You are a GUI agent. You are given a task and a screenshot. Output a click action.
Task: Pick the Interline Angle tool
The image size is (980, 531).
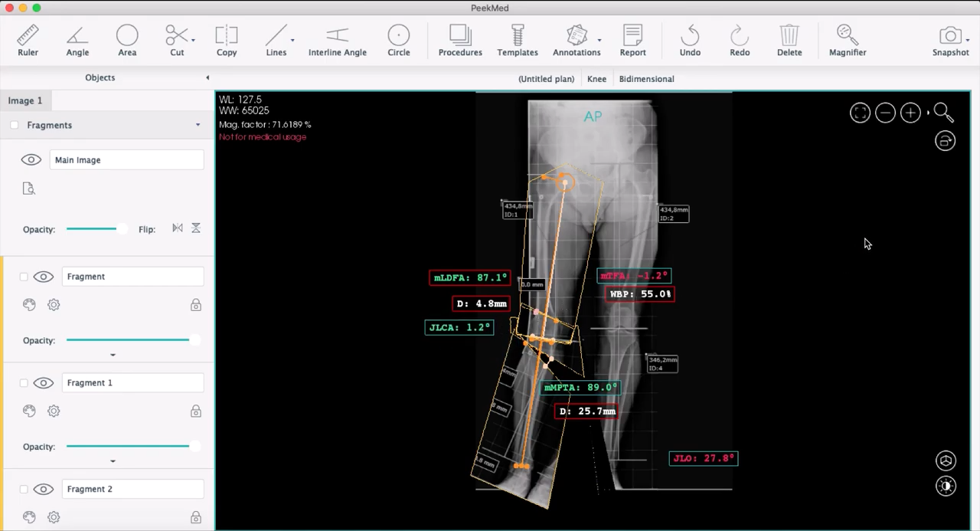pyautogui.click(x=338, y=41)
